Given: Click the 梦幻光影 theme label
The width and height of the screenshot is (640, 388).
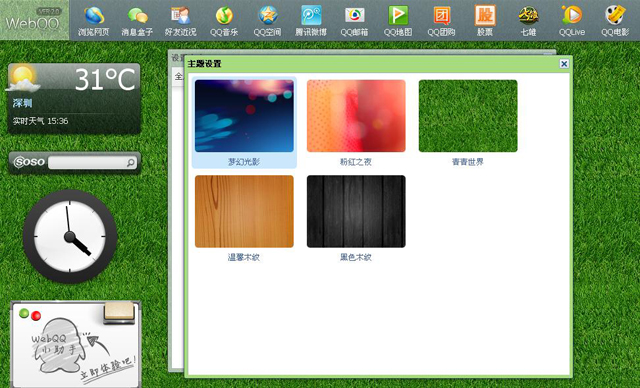Looking at the screenshot, I should tap(244, 162).
